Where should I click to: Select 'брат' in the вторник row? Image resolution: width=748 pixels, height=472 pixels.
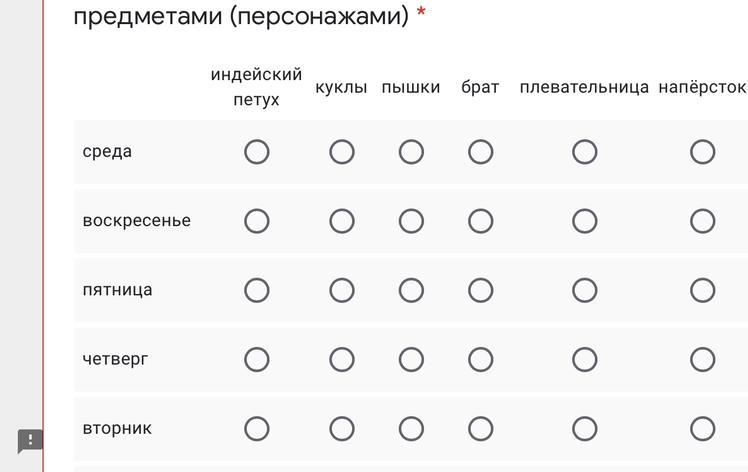coord(481,429)
